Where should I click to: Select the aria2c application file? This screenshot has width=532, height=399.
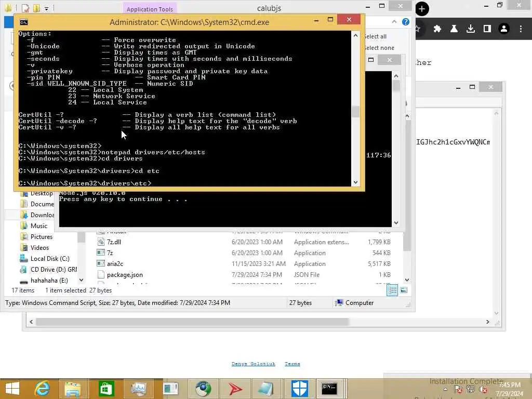point(244,263)
